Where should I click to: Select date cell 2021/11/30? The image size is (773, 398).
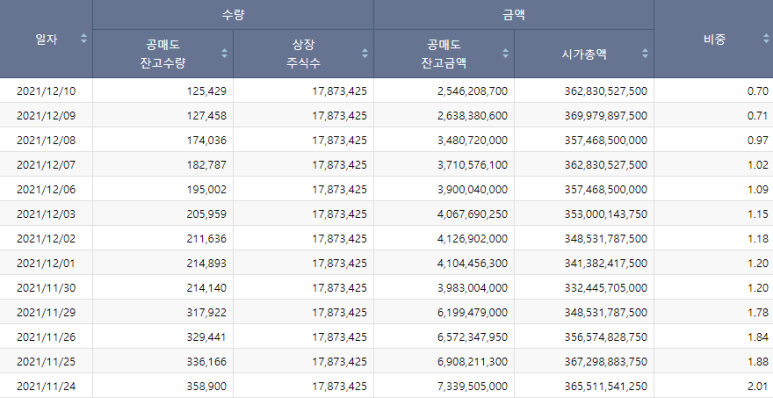coord(46,288)
